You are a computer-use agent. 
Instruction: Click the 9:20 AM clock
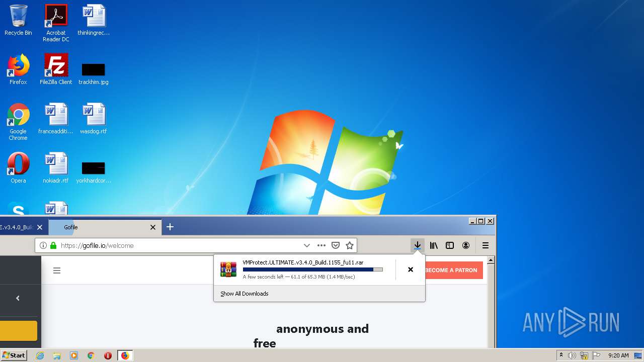(x=618, y=355)
